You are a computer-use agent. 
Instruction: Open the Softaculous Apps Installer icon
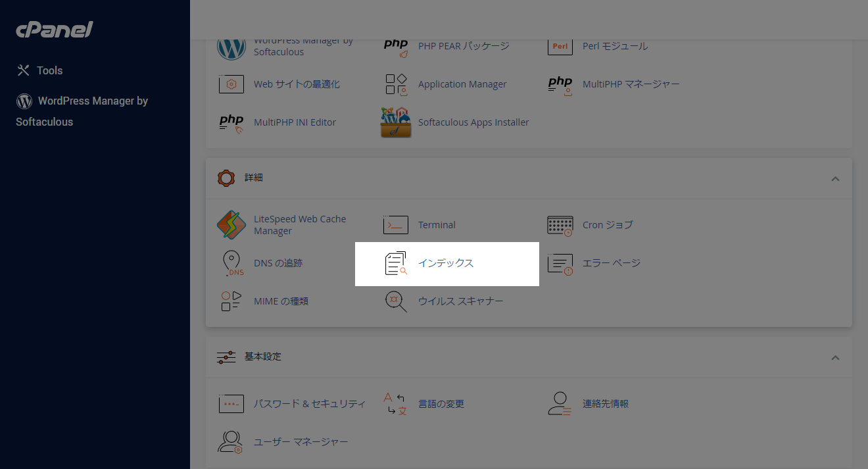point(395,122)
